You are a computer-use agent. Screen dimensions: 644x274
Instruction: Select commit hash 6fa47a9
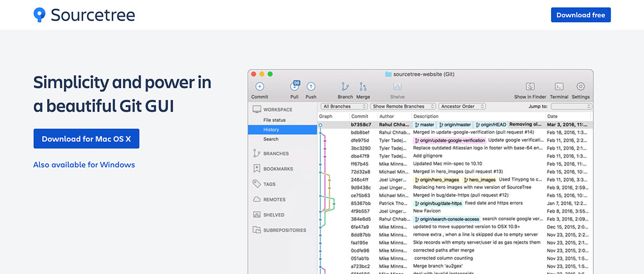361,227
